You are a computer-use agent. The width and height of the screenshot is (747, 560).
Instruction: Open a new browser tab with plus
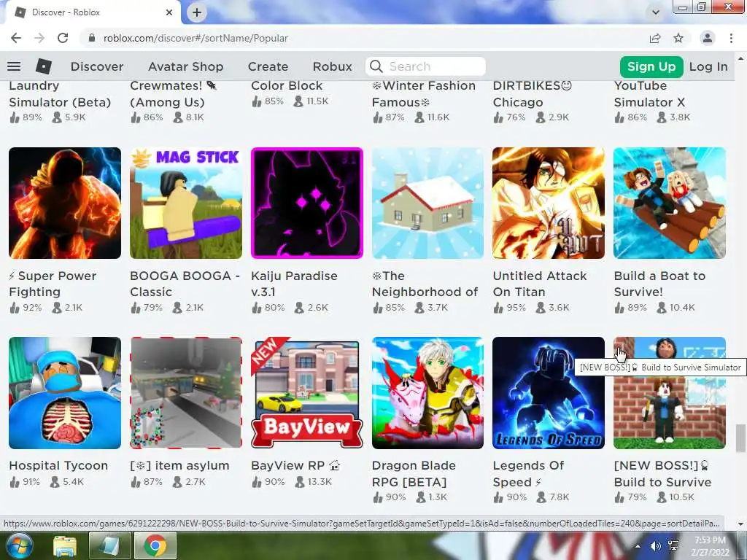(x=197, y=12)
